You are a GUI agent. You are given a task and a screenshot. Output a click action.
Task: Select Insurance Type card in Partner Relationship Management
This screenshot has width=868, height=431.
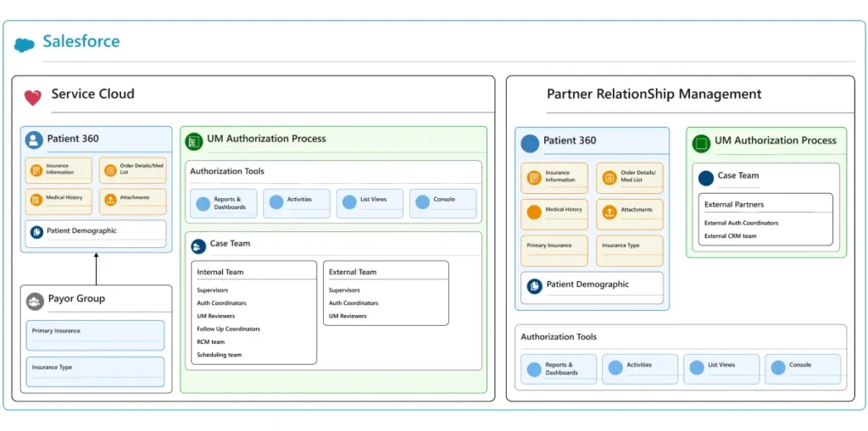pyautogui.click(x=630, y=251)
